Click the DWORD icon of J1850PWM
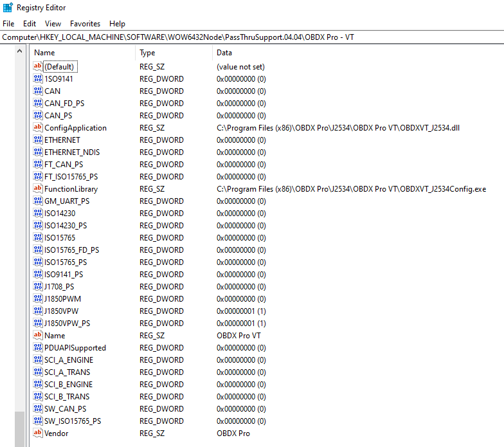 coord(37,298)
